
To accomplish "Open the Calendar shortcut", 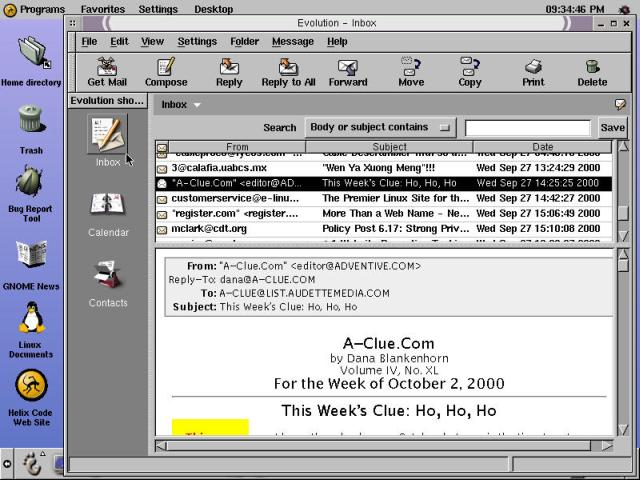I will pyautogui.click(x=108, y=212).
